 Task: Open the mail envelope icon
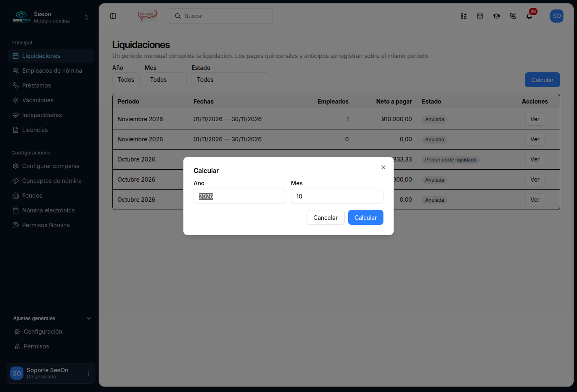coord(480,16)
